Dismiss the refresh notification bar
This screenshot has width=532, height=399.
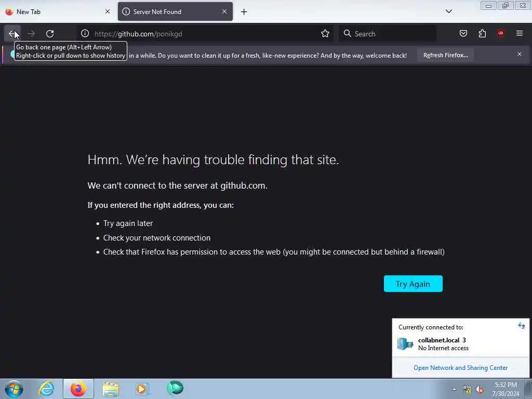point(520,54)
